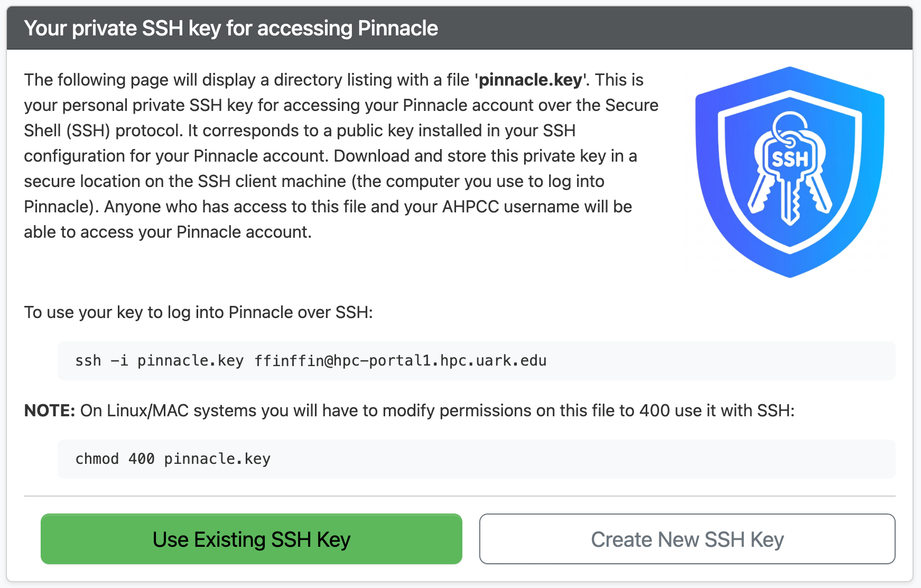The image size is (921, 588).
Task: Click the ssh login command code block
Action: pos(476,361)
